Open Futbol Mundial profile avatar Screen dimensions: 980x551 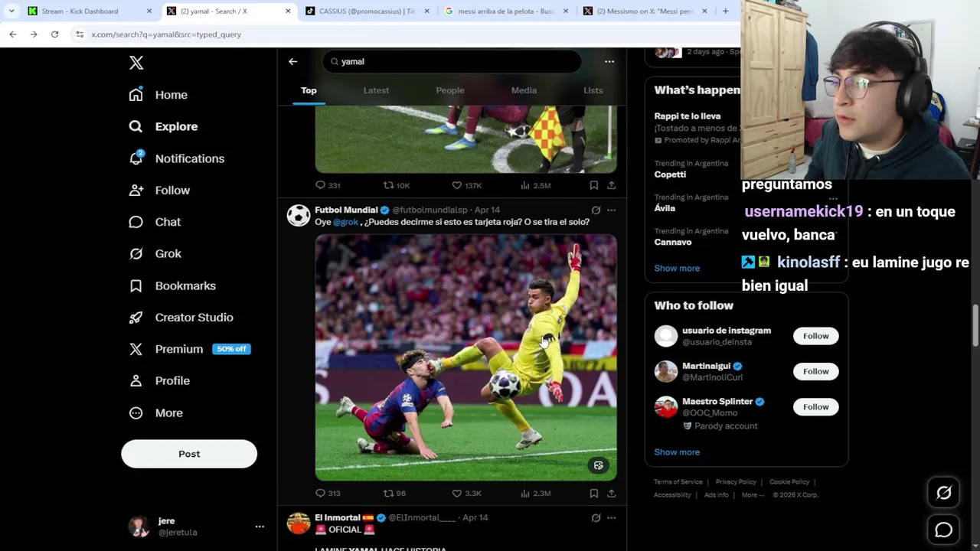(x=299, y=215)
